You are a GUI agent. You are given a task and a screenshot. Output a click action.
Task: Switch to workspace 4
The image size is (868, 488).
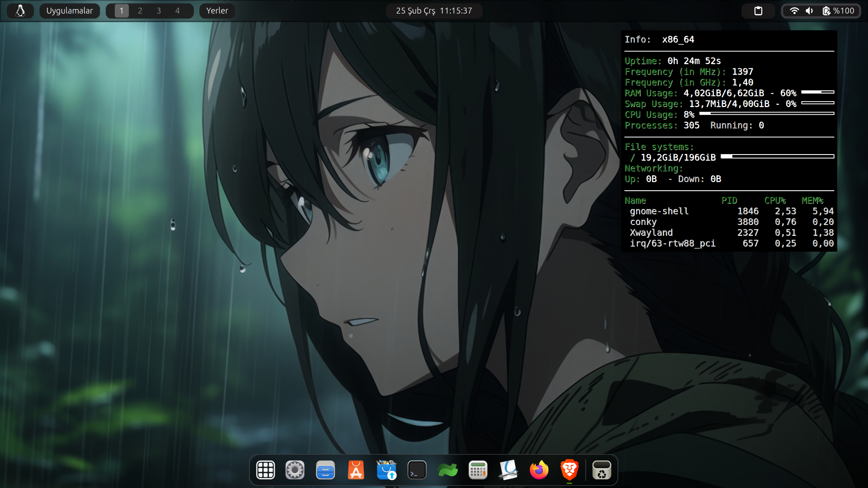178,11
